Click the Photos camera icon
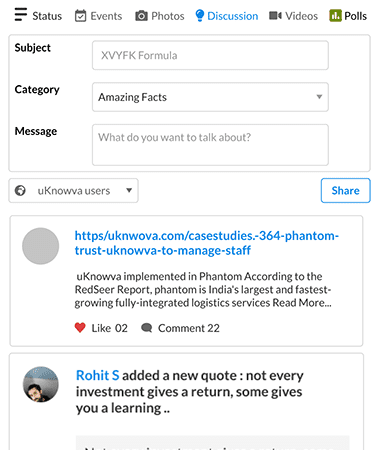 pyautogui.click(x=141, y=16)
